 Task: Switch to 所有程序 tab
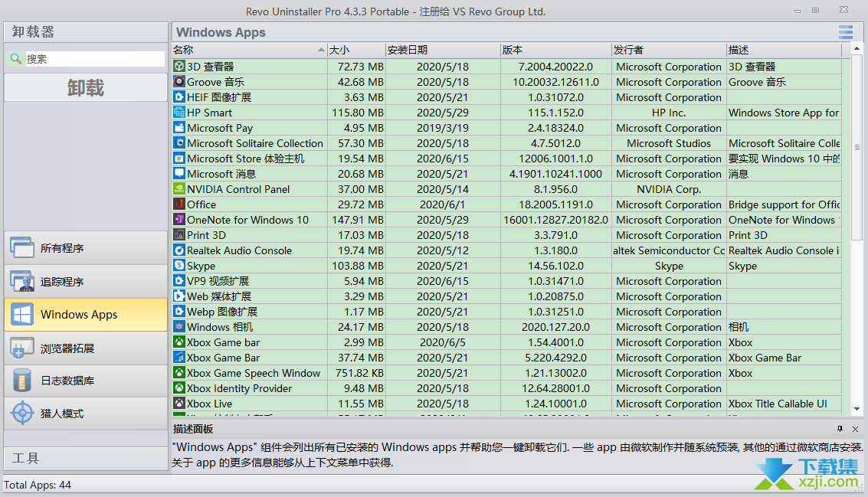85,248
